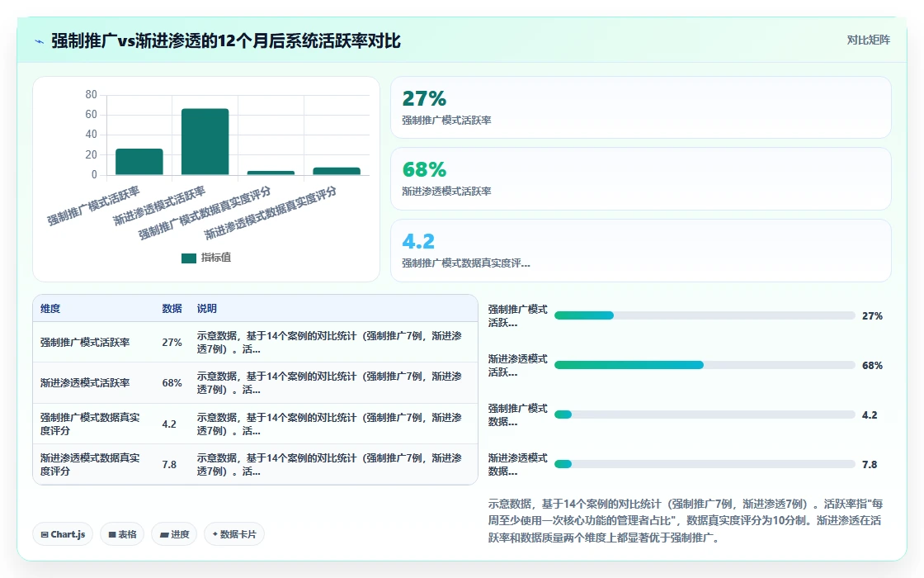Image resolution: width=924 pixels, height=578 pixels.
Task: Click the 68% label beside the progress bar
Action: tap(872, 366)
